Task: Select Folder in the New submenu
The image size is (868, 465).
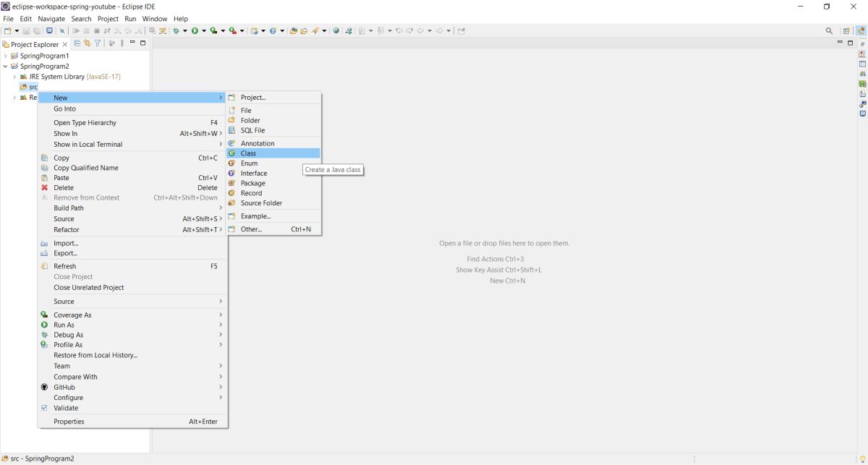Action: tap(273, 121)
